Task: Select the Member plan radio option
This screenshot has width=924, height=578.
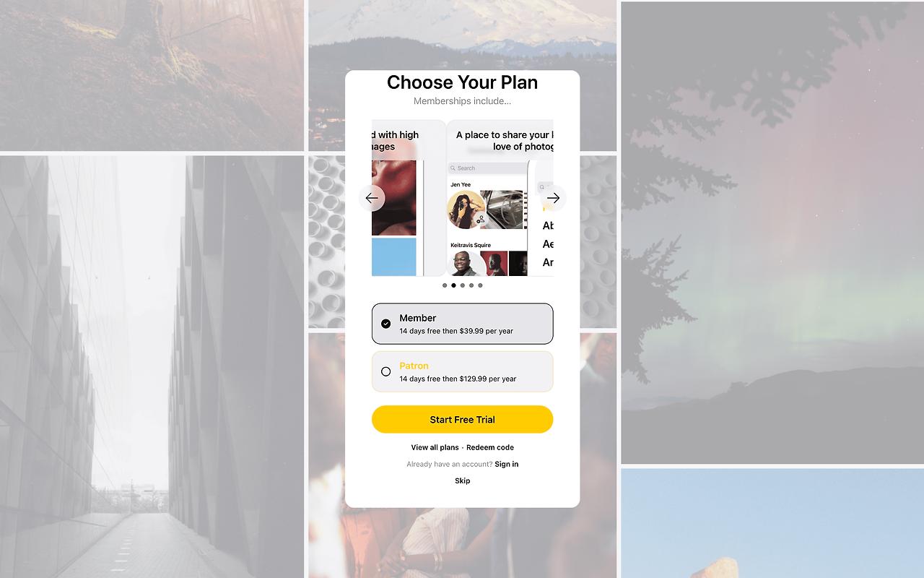Action: click(x=462, y=324)
